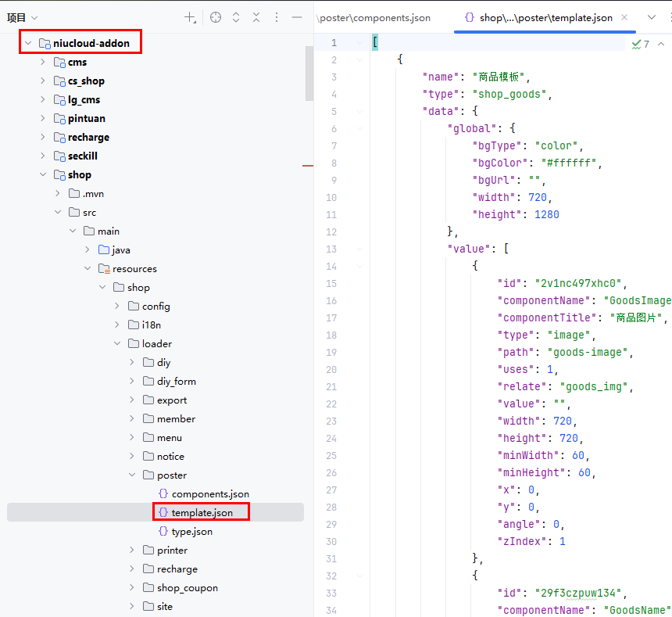Screen dimensions: 672x617
Task: Open the 项目 view dropdown
Action: [x=23, y=17]
